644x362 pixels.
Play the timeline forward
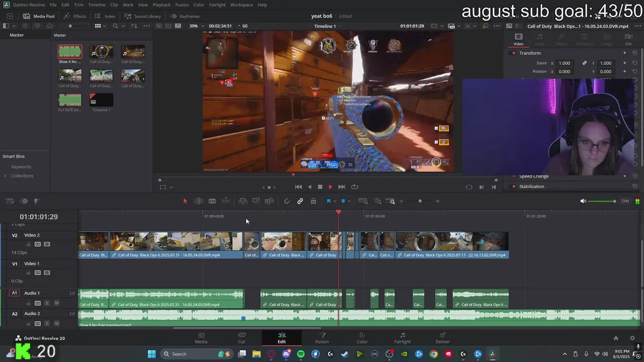coord(331,187)
